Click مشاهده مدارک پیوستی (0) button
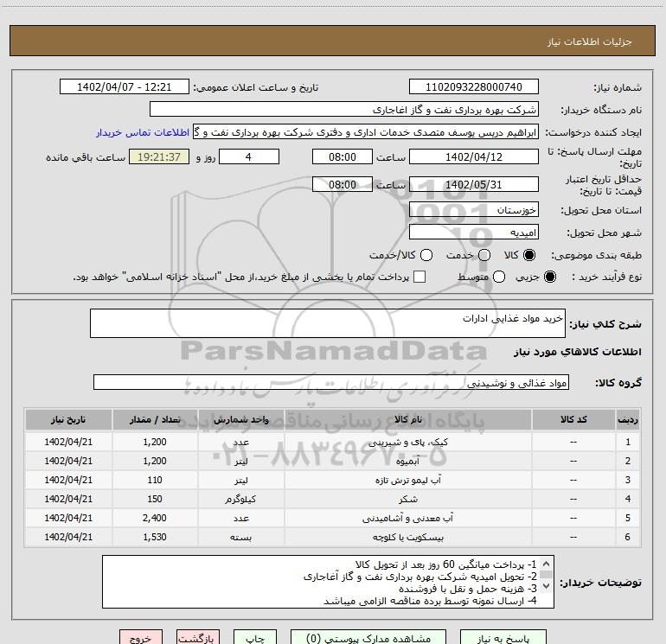Image resolution: width=666 pixels, height=644 pixels. [x=368, y=639]
